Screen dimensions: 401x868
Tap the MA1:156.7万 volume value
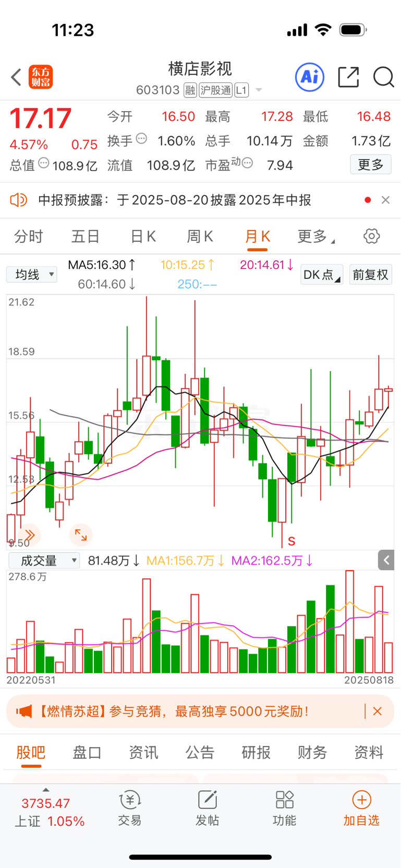(x=185, y=560)
